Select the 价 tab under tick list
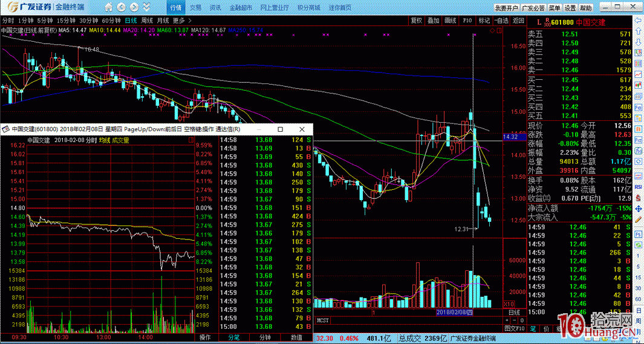644x344 pixels. coord(546,328)
